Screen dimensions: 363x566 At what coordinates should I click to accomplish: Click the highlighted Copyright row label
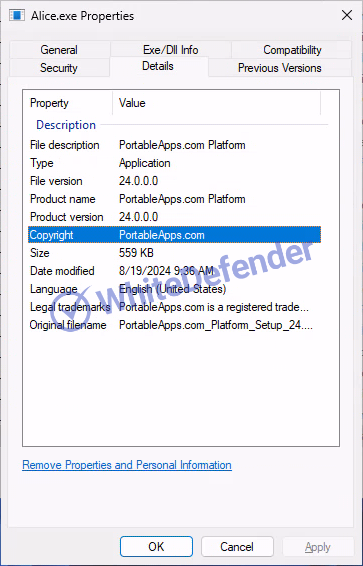(52, 235)
